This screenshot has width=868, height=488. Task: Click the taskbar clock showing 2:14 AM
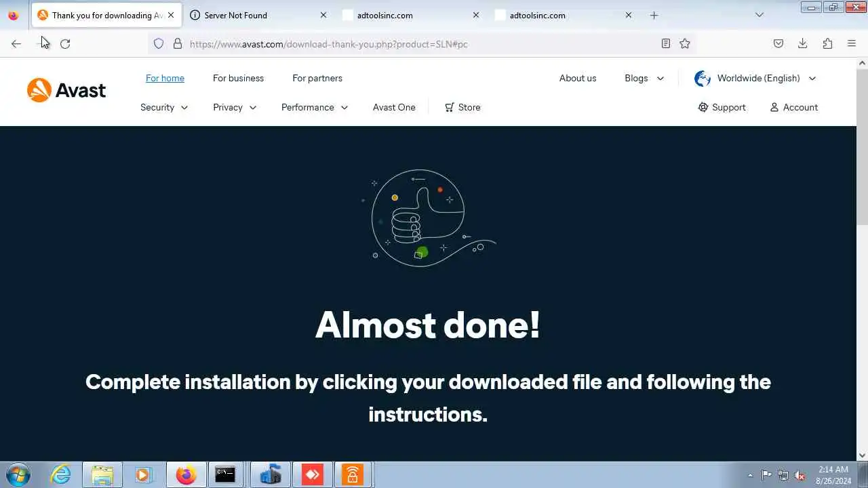point(833,475)
